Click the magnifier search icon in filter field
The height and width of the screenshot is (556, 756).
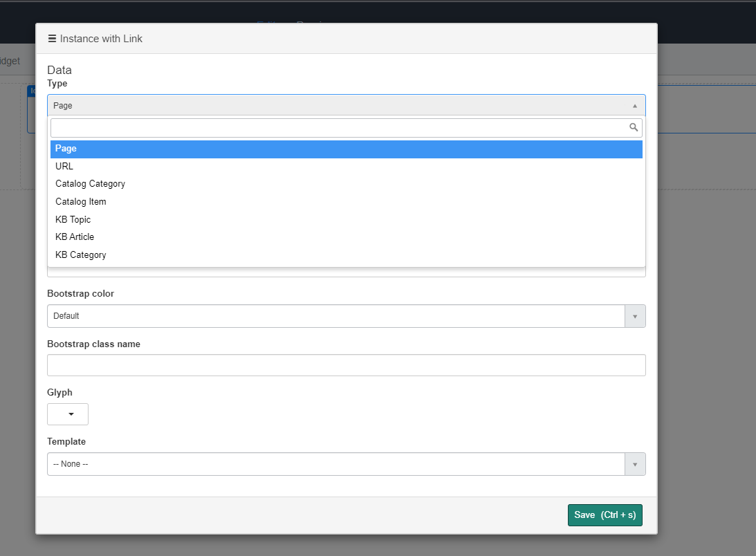(x=634, y=127)
